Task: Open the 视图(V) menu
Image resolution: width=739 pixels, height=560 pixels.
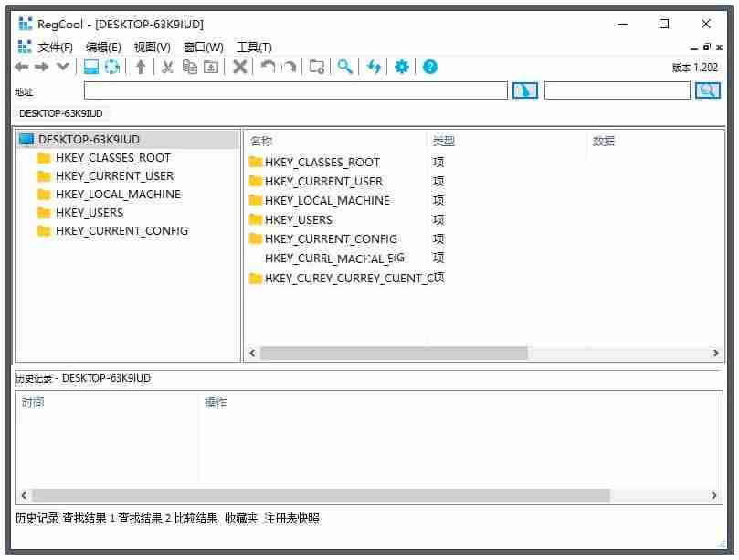Action: (153, 48)
